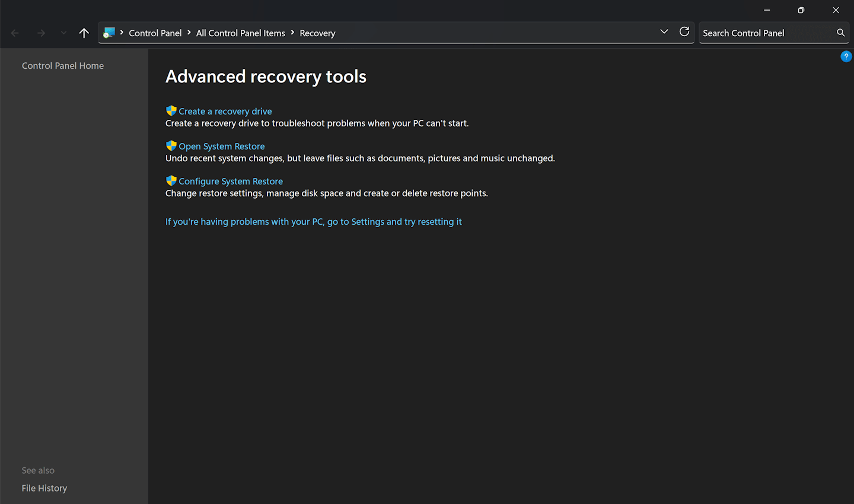Expand the address bar previous locations dropdown
The height and width of the screenshot is (504, 854).
pyautogui.click(x=664, y=32)
